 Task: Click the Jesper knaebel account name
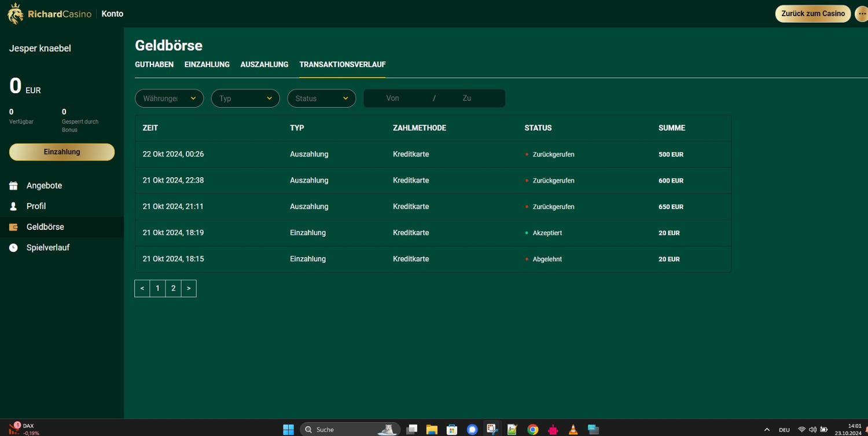(x=40, y=49)
